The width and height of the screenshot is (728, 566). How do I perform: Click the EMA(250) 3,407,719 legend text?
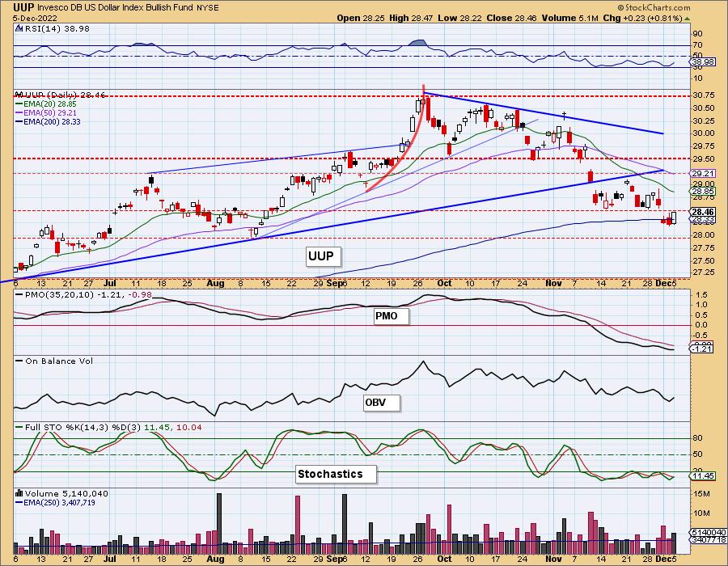[x=59, y=502]
